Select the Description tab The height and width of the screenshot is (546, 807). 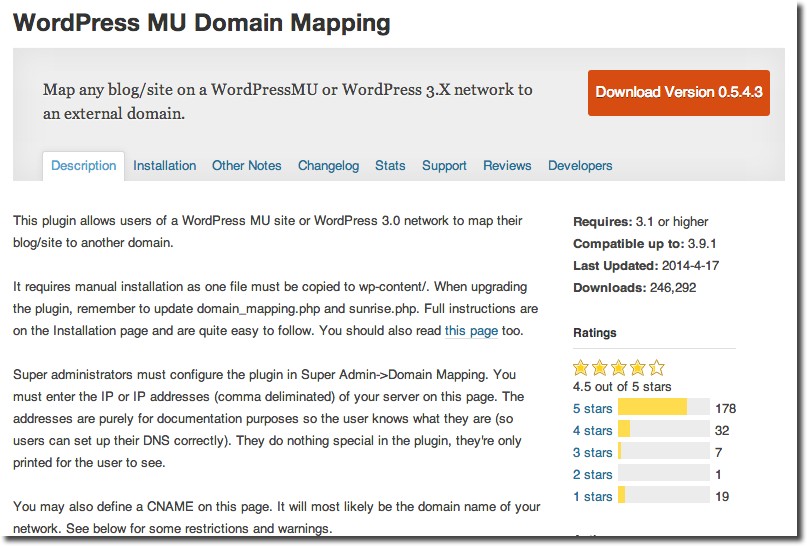coord(83,166)
